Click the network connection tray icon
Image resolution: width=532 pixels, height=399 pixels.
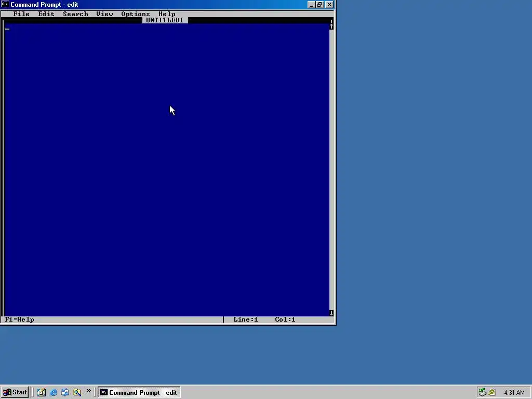click(x=483, y=392)
